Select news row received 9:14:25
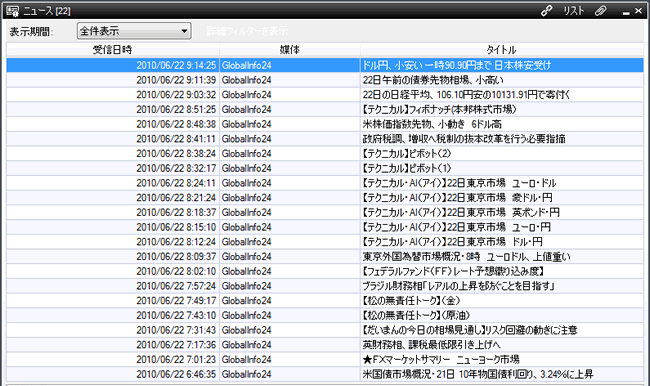The width and height of the screenshot is (650, 386). (x=325, y=65)
